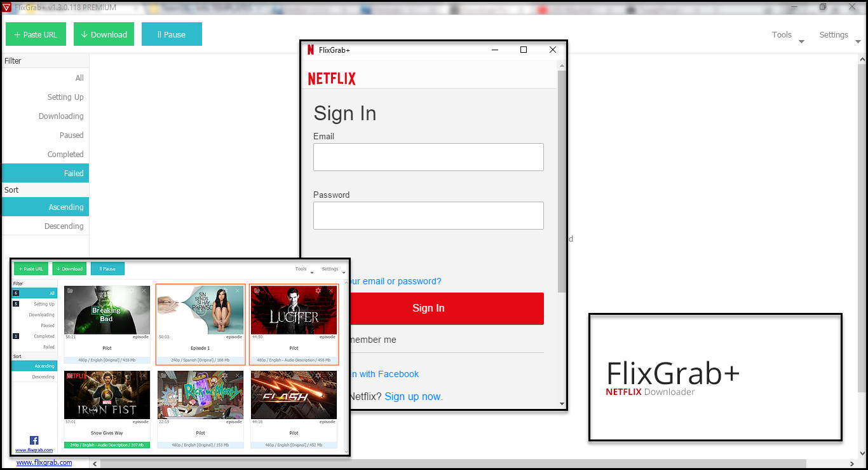Open folder icon on the Breaking Bad card
The width and height of the screenshot is (868, 470).
(x=70, y=291)
